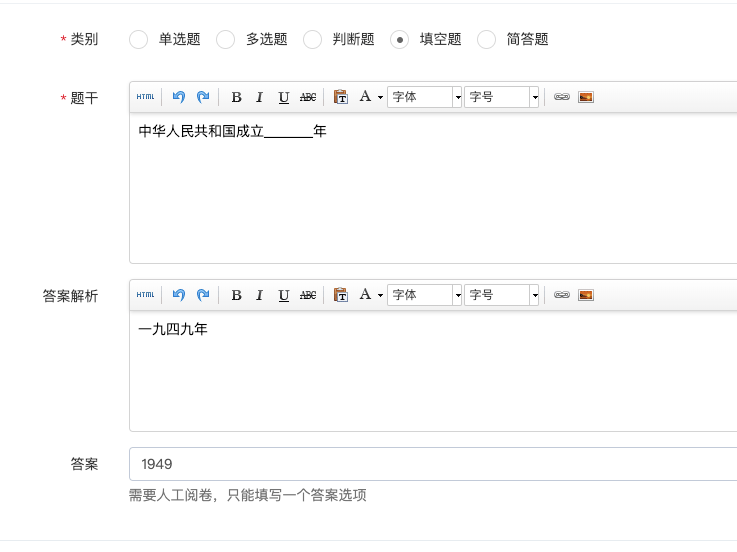Click the text 一九四九年 in the editor
Viewport: 737px width, 552px height.
pyautogui.click(x=173, y=329)
